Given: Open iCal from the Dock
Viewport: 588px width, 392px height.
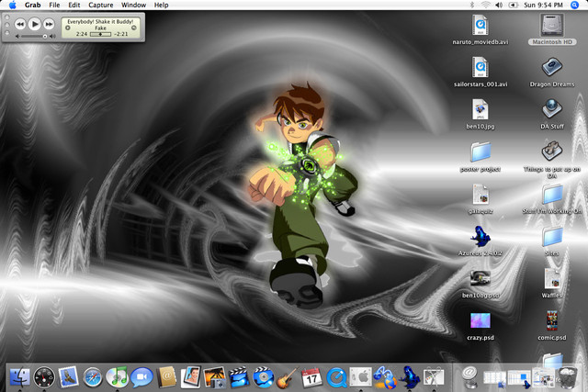Looking at the screenshot, I should coord(311,377).
